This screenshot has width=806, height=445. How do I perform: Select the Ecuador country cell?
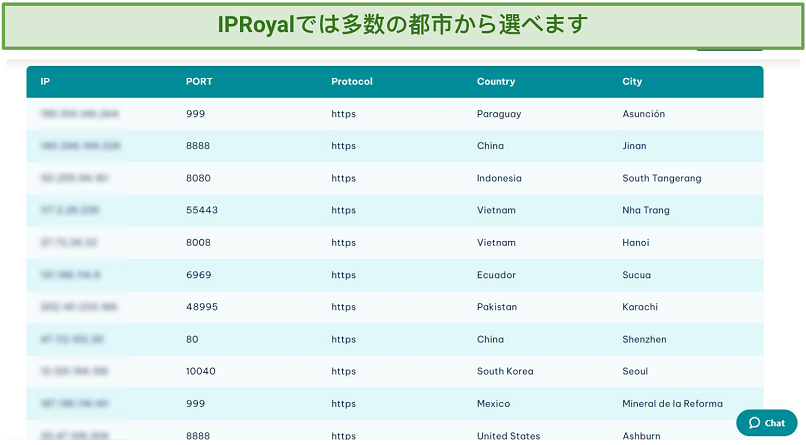496,274
